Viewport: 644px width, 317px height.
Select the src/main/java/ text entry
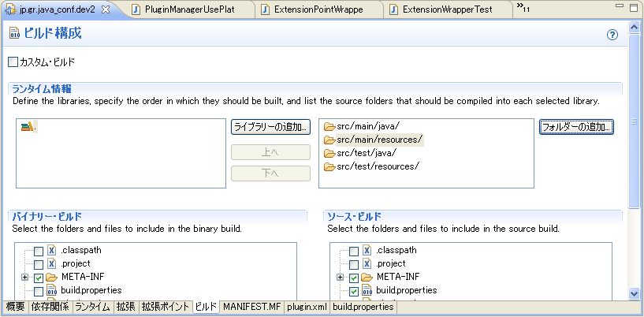pos(368,126)
